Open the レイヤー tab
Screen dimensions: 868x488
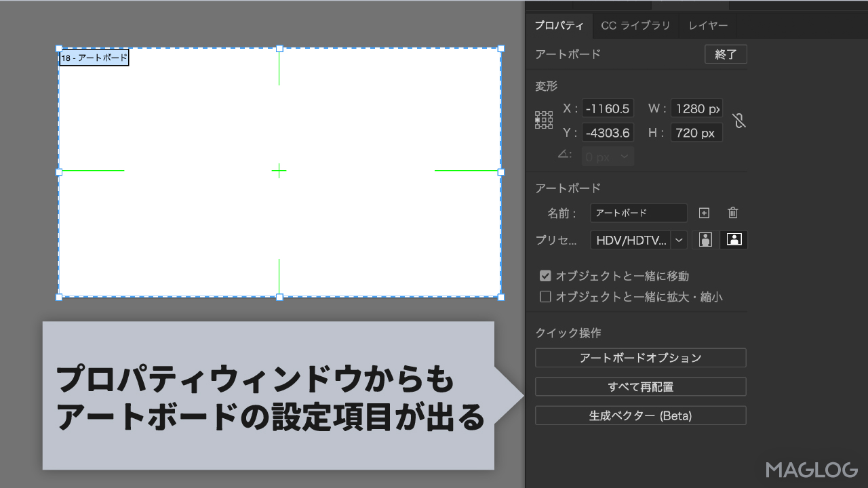(x=708, y=25)
